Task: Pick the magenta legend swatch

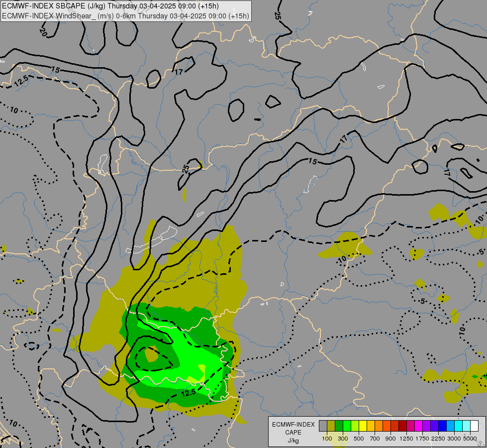Action: [418, 426]
